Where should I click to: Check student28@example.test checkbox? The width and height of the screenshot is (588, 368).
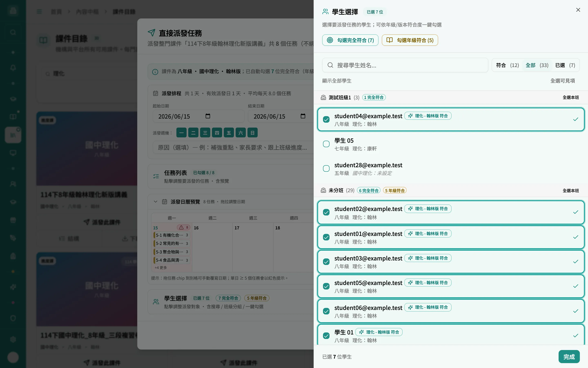[326, 168]
